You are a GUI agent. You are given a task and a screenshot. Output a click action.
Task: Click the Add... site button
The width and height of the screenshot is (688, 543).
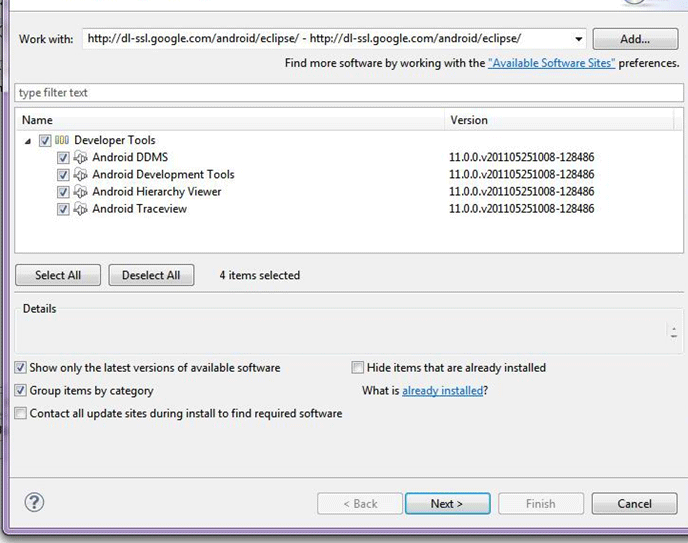click(x=635, y=39)
